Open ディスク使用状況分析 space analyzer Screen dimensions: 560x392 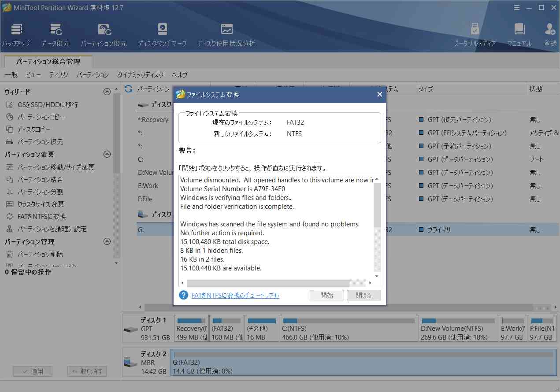coord(226,35)
